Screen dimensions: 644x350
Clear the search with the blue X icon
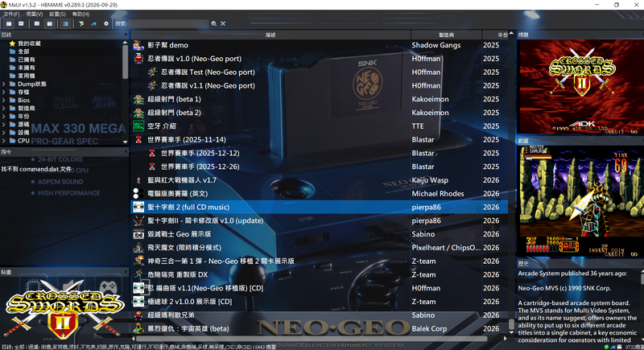[223, 24]
